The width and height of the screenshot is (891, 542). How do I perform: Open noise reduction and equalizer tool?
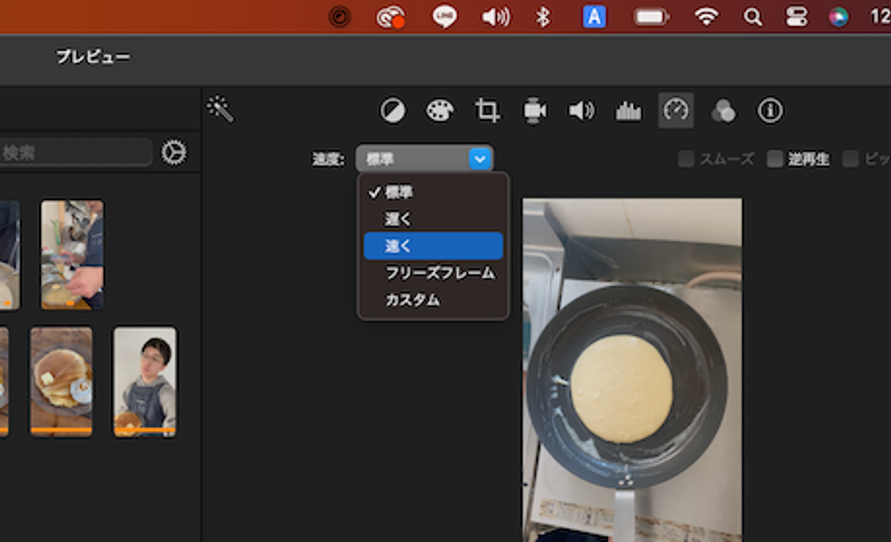(x=628, y=111)
